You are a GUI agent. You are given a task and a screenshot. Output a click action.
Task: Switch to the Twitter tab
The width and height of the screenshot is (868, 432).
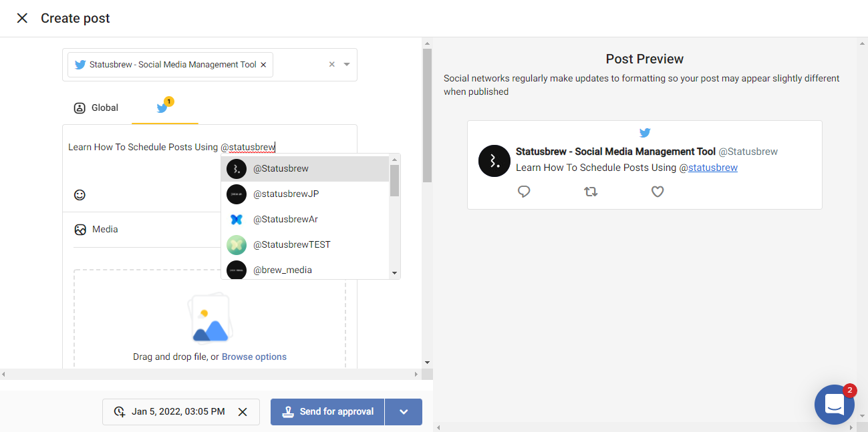point(163,107)
